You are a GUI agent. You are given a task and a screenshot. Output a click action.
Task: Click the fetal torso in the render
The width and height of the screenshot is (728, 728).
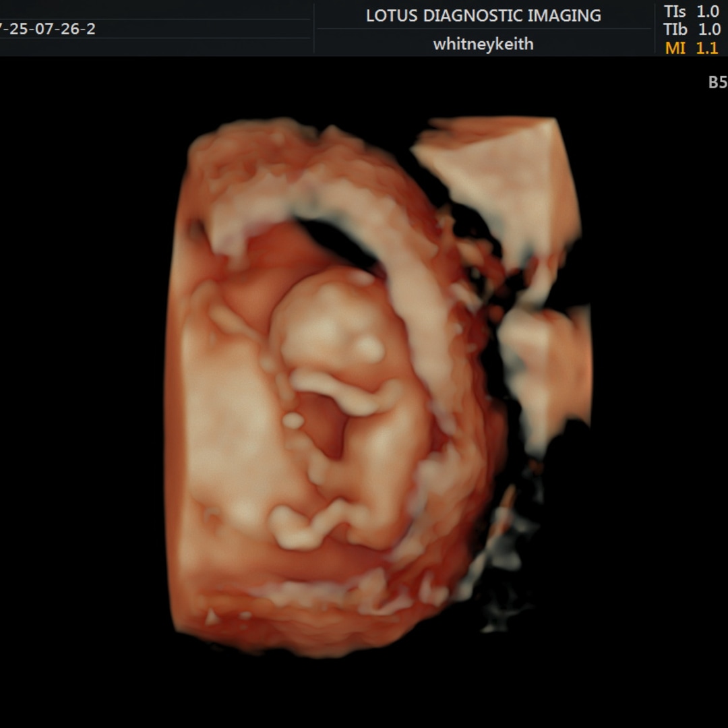(384, 458)
